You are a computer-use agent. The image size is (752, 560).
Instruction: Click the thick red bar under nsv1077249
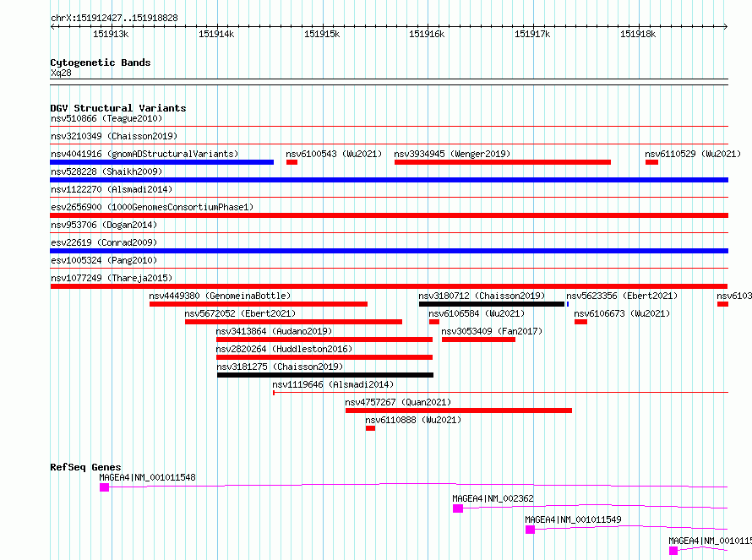click(389, 286)
